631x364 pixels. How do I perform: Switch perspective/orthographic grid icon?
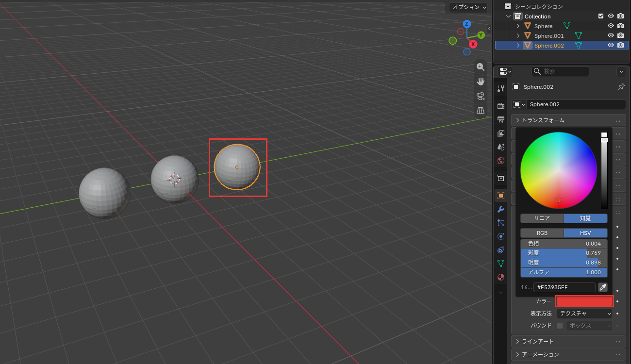click(481, 110)
